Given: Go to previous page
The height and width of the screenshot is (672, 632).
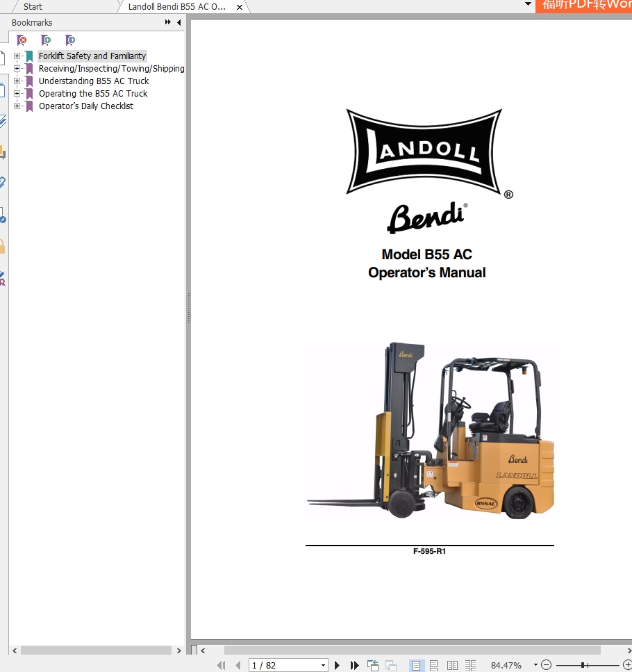Looking at the screenshot, I should (x=238, y=665).
